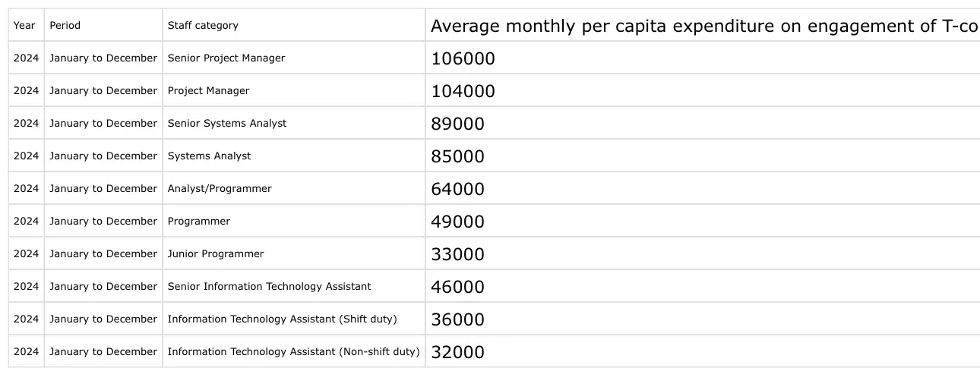The height and width of the screenshot is (368, 980).
Task: Click the 89000 expenditure value
Action: pos(457,124)
